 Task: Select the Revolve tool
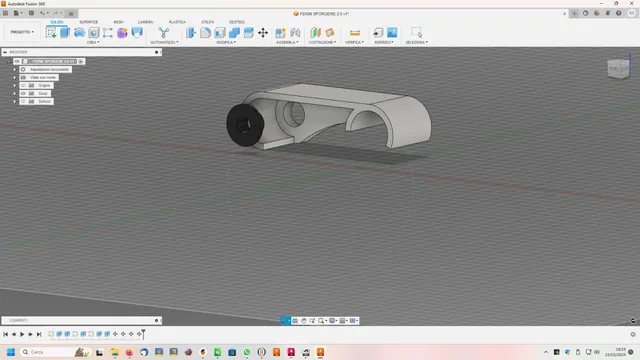pyautogui.click(x=79, y=33)
